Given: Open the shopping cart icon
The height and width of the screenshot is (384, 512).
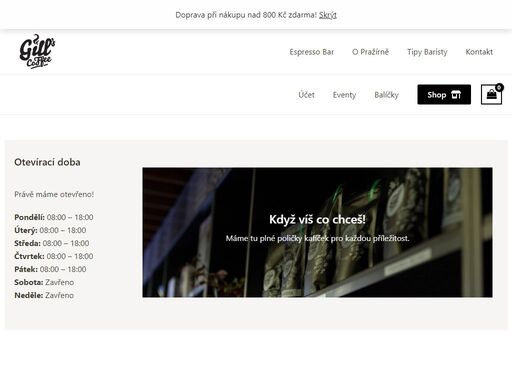Looking at the screenshot, I should pyautogui.click(x=491, y=95).
